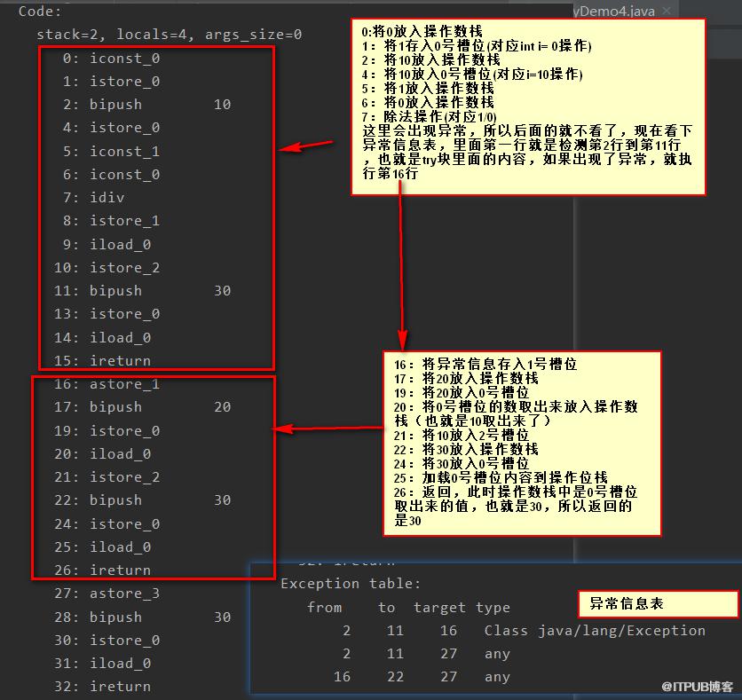Click bytecode line '0: iconst_0'
Screen dimensions: 742x700
coord(111,59)
